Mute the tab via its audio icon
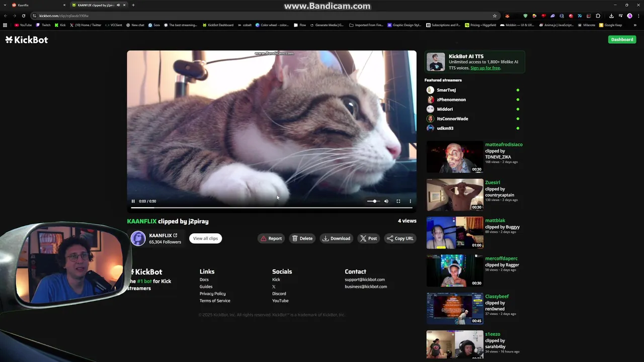This screenshot has width=644, height=362. [x=119, y=5]
